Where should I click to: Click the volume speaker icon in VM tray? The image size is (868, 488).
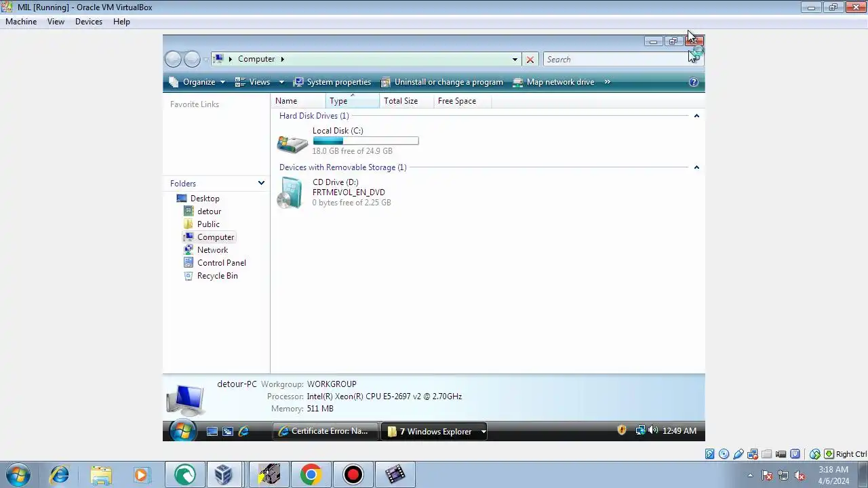(x=652, y=430)
